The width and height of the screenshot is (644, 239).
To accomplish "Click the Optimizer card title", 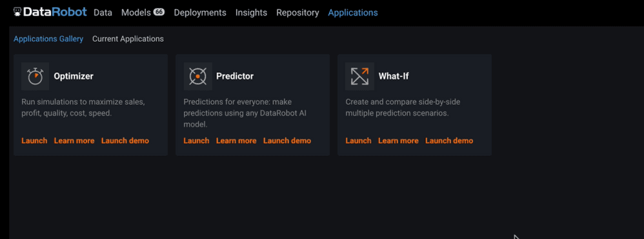I will 74,76.
